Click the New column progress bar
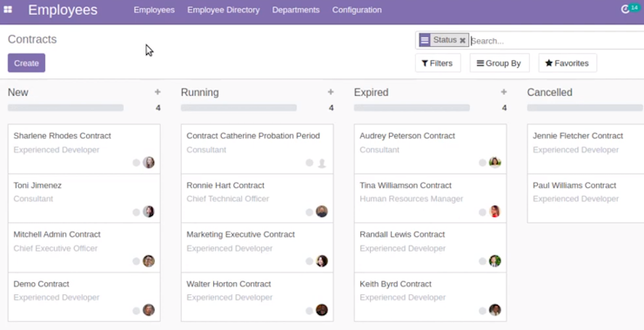 66,108
